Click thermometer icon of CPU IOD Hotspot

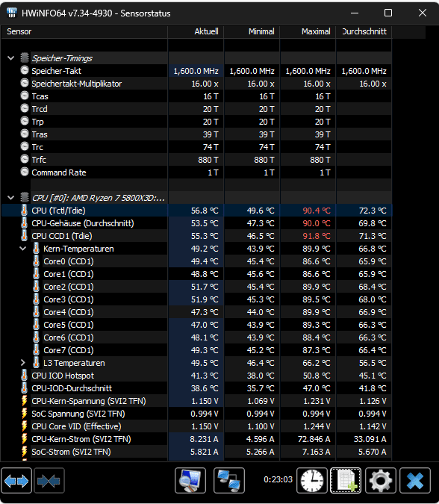tap(24, 375)
